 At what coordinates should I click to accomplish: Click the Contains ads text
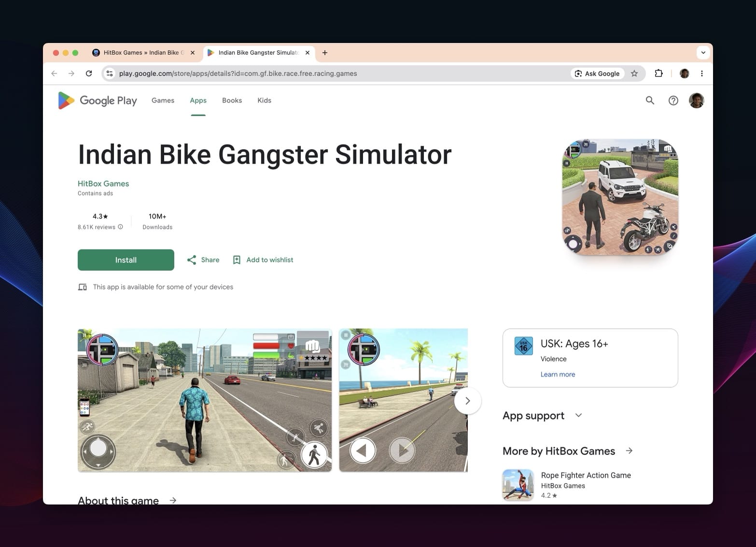point(95,193)
